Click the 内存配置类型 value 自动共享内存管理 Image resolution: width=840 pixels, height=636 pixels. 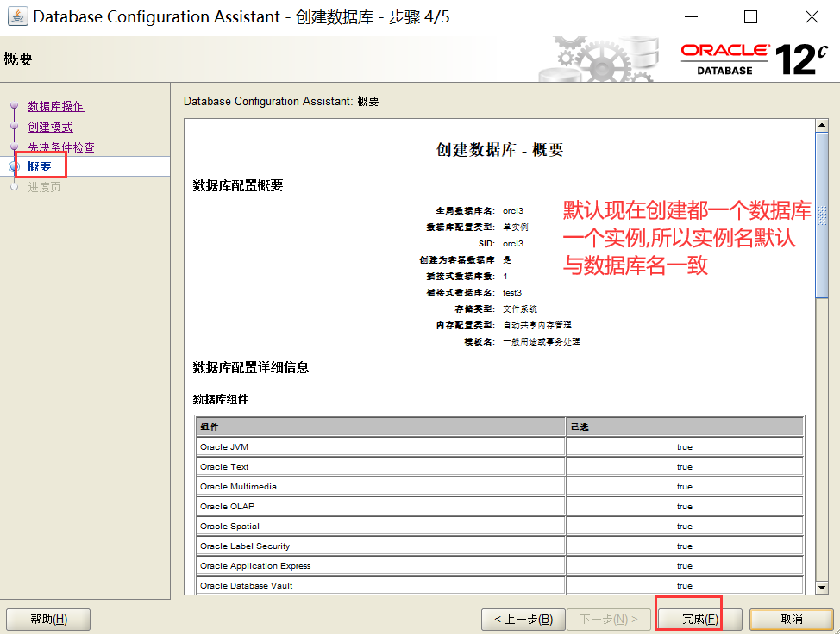[536, 326]
